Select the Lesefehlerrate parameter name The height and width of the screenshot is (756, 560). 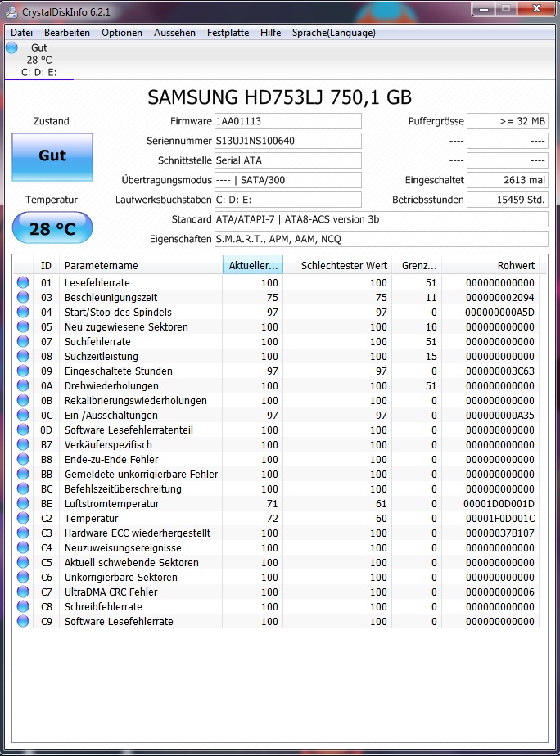[x=97, y=282]
